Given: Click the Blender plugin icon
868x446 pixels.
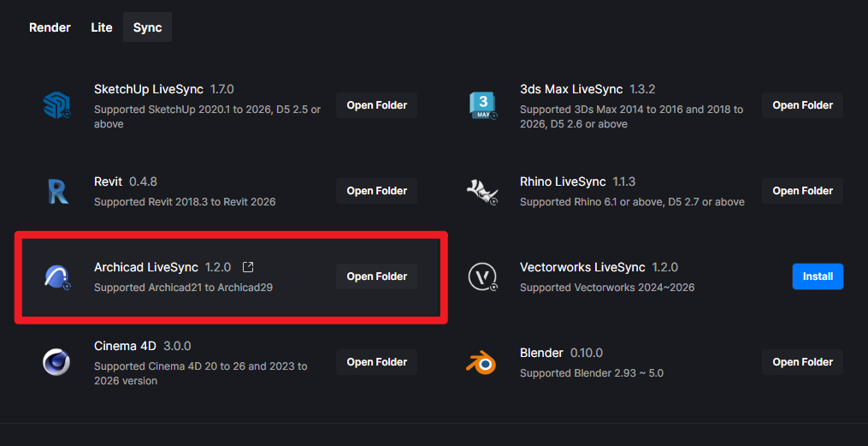Looking at the screenshot, I should pyautogui.click(x=482, y=362).
